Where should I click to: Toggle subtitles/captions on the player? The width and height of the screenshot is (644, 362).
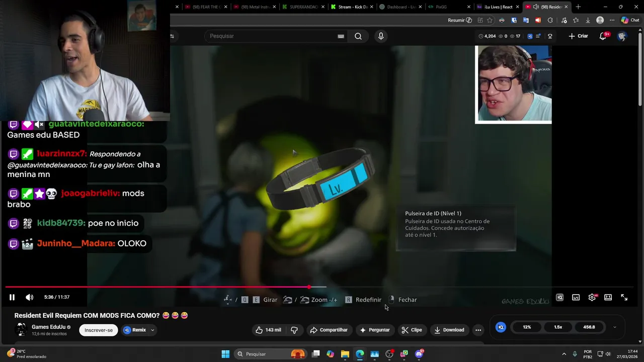576,297
